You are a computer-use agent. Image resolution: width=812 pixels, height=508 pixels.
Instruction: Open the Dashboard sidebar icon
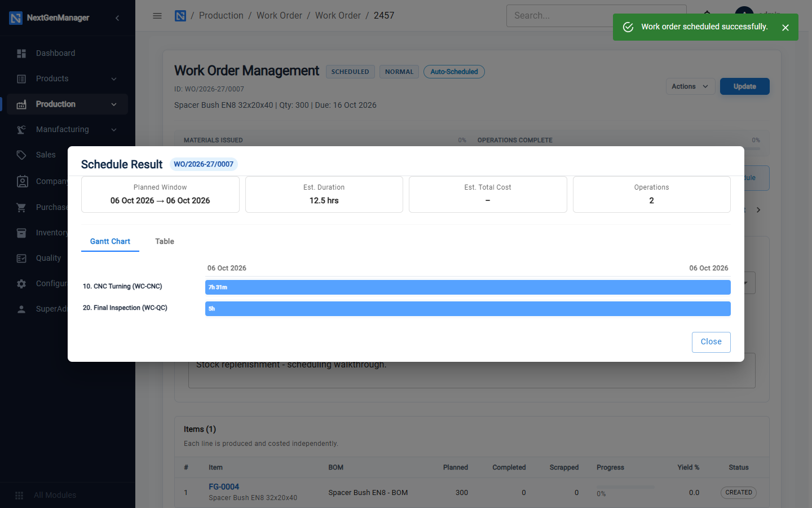pos(21,53)
